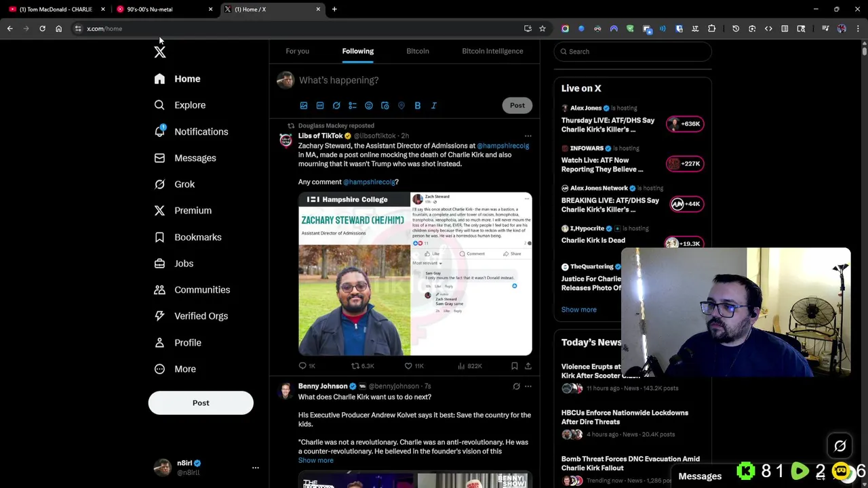Open Douglass Mackey reposted link

point(336,125)
